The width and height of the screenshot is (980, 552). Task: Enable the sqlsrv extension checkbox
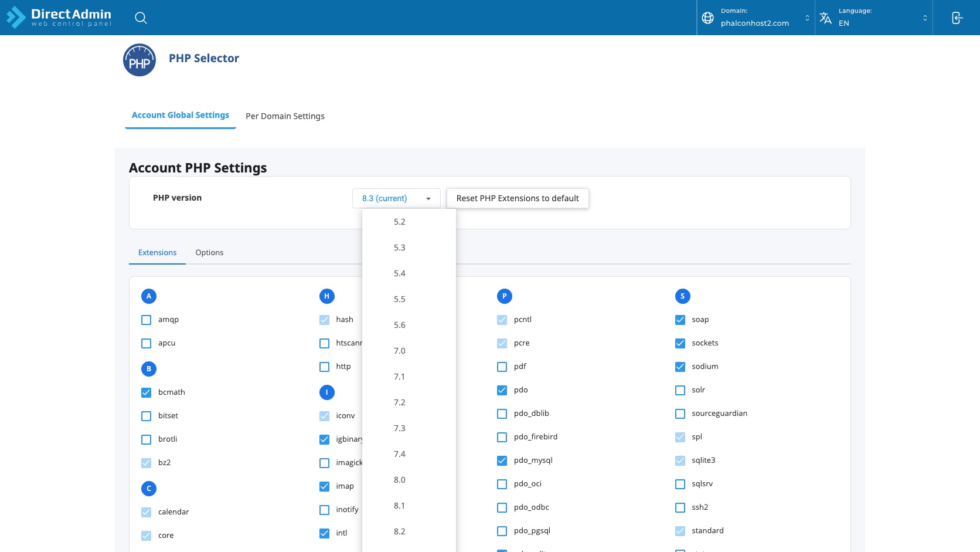(680, 484)
